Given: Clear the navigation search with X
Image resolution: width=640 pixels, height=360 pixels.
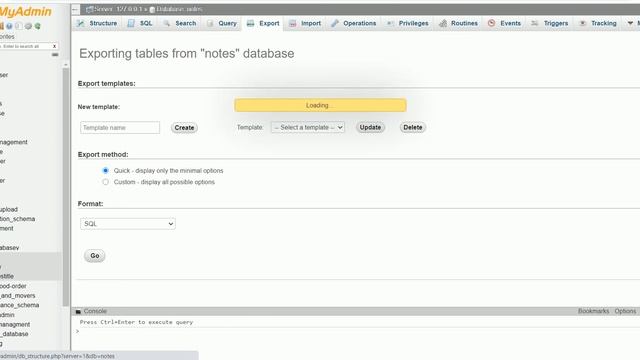Looking at the screenshot, I should (54, 46).
